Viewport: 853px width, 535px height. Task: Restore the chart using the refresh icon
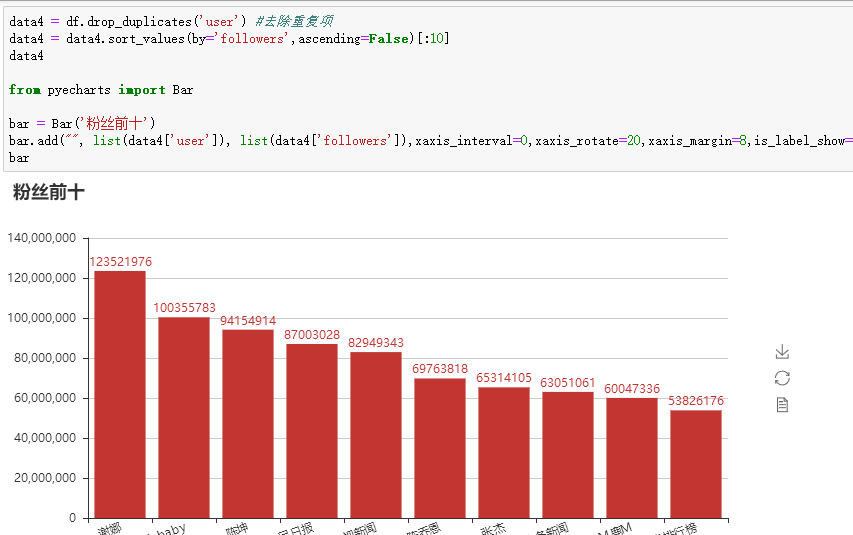coord(782,378)
